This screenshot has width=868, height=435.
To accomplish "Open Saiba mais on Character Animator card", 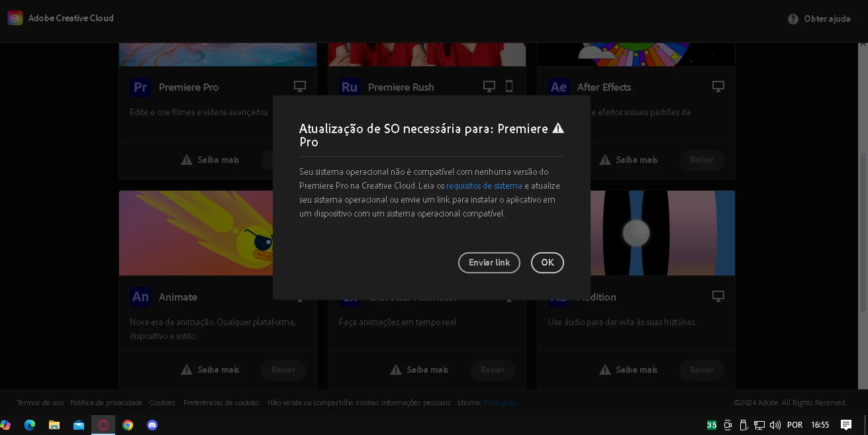I will click(x=419, y=370).
